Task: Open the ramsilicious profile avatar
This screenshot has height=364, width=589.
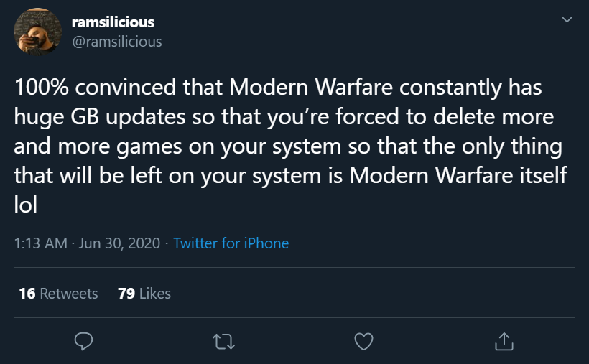Action: pos(37,32)
